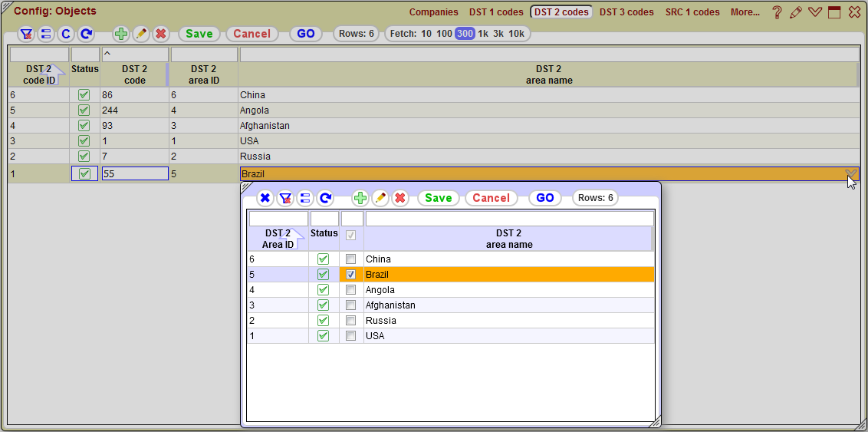Check the Russia selection box in popup

[x=350, y=320]
